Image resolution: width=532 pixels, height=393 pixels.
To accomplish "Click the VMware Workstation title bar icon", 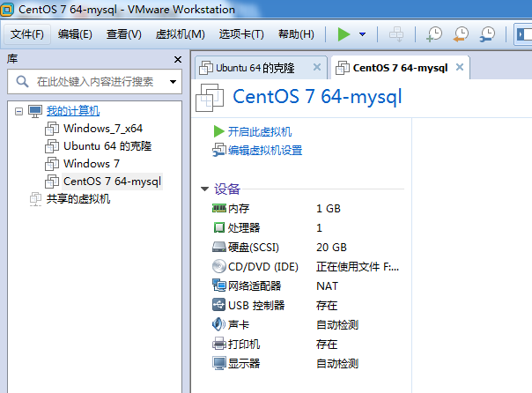I will [x=7, y=9].
